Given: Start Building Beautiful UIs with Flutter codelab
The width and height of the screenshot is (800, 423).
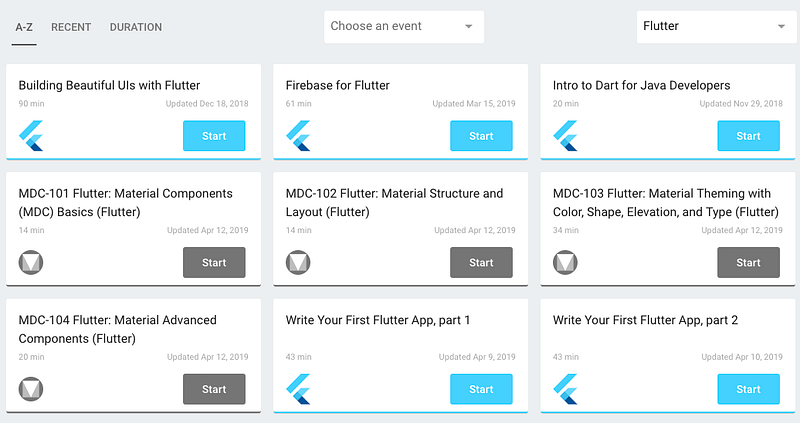Looking at the screenshot, I should [214, 136].
